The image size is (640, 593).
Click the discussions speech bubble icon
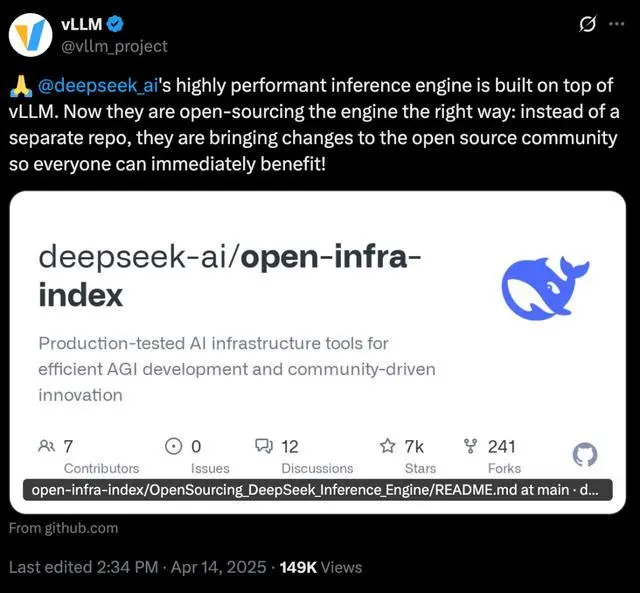tap(264, 446)
